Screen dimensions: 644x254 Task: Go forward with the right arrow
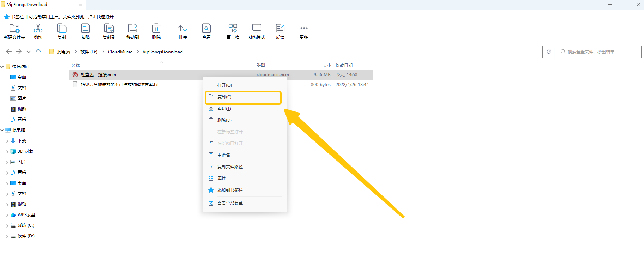[19, 52]
